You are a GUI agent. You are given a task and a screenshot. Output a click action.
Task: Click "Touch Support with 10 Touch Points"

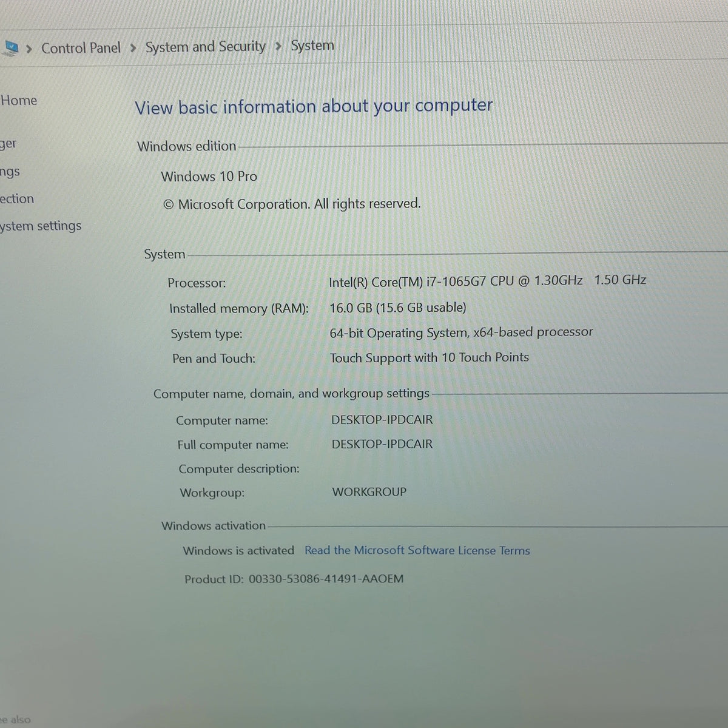point(430,358)
